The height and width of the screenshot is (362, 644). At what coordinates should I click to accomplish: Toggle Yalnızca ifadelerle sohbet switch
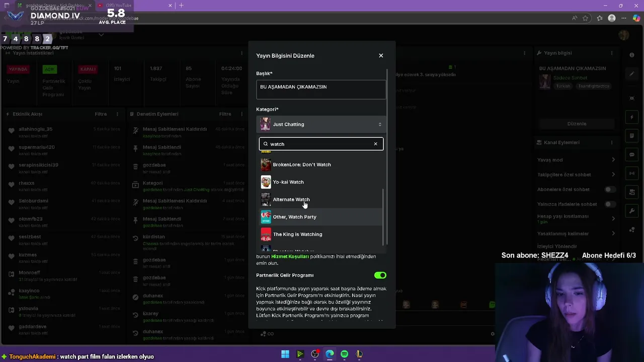tap(610, 204)
